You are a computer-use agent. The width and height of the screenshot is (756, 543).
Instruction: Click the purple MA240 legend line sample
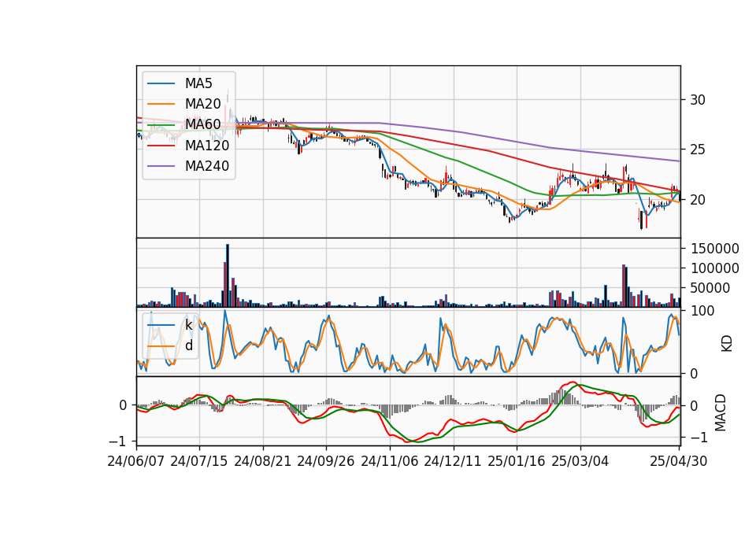pos(161,166)
